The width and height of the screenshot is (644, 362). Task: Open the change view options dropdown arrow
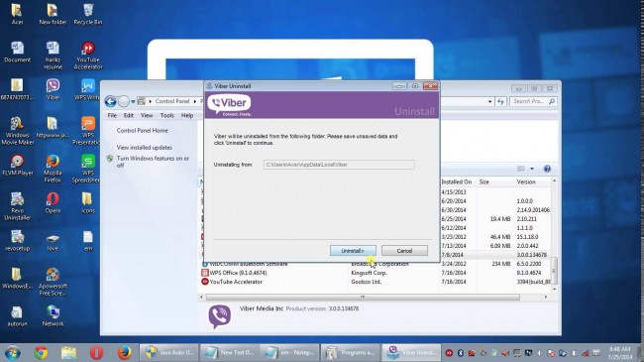532,169
